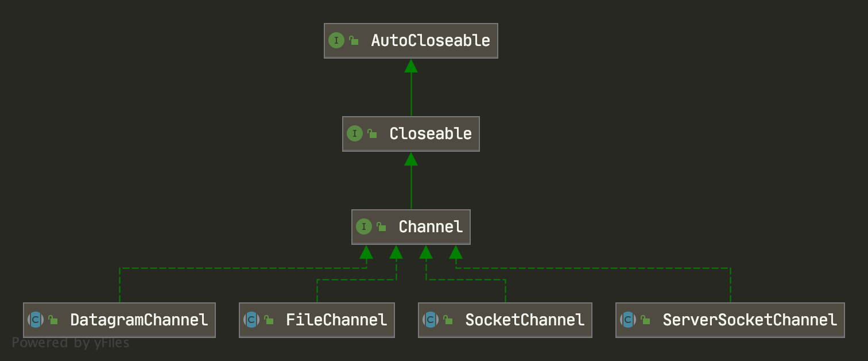Click the Channel interface icon
The width and height of the screenshot is (868, 361).
[x=363, y=227]
